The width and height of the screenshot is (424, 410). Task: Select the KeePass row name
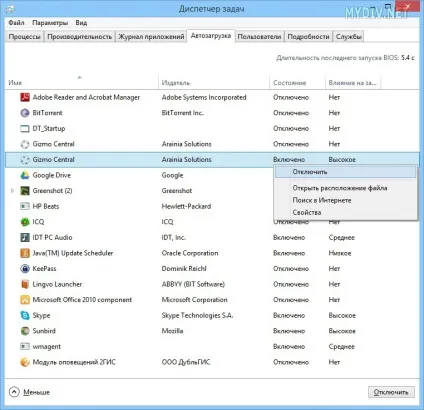coord(44,269)
